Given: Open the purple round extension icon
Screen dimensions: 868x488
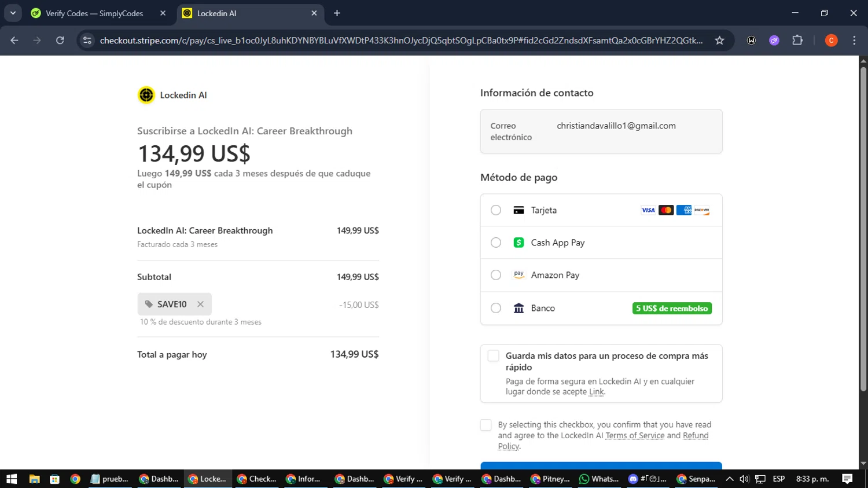Looking at the screenshot, I should coord(774,41).
